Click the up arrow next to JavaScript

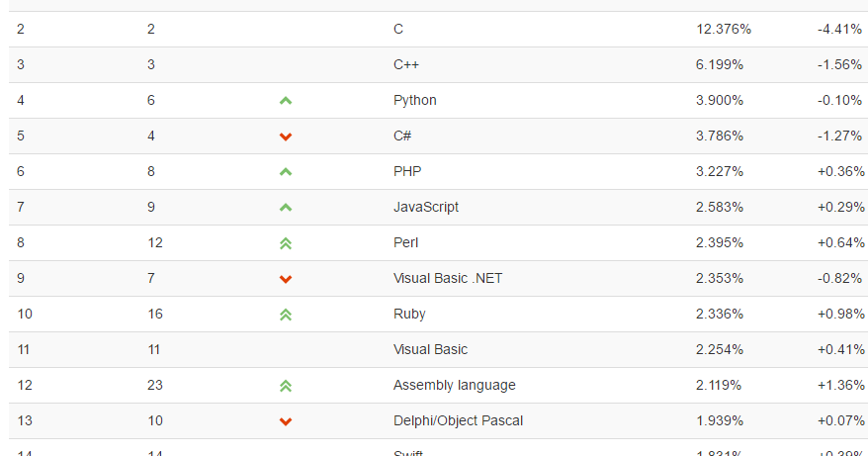point(286,208)
